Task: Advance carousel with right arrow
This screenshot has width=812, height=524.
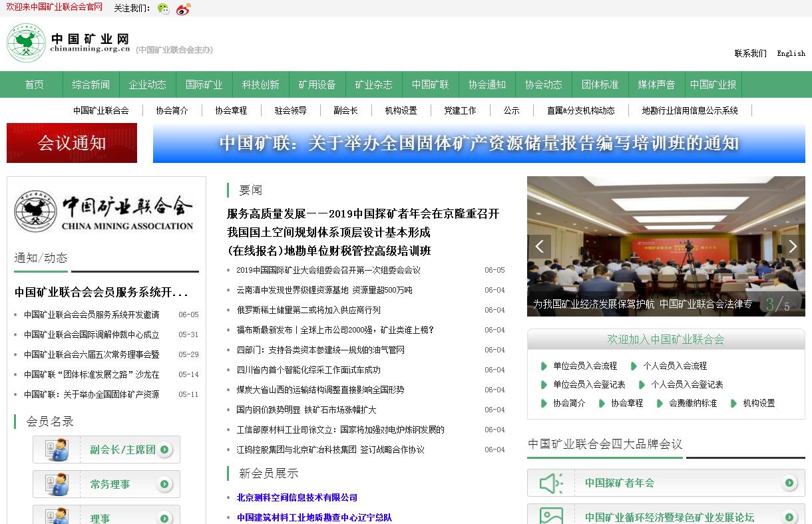Action: 792,247
